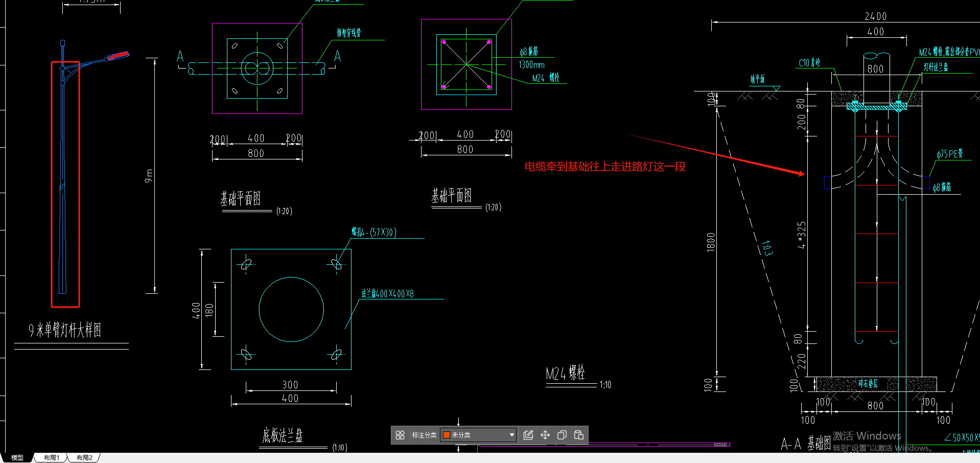Click the paste annotation clipboard icon

pyautogui.click(x=579, y=435)
